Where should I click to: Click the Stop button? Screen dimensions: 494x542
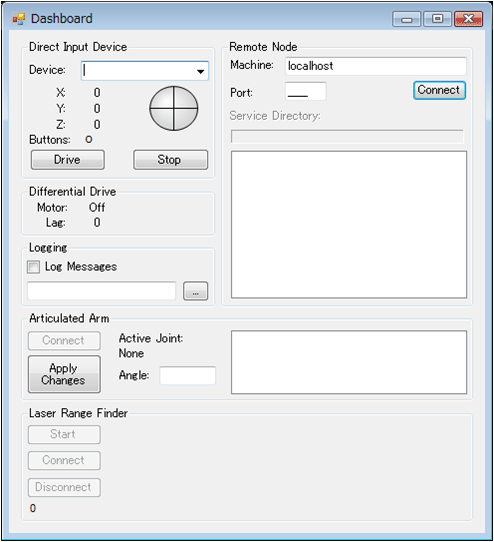[170, 160]
